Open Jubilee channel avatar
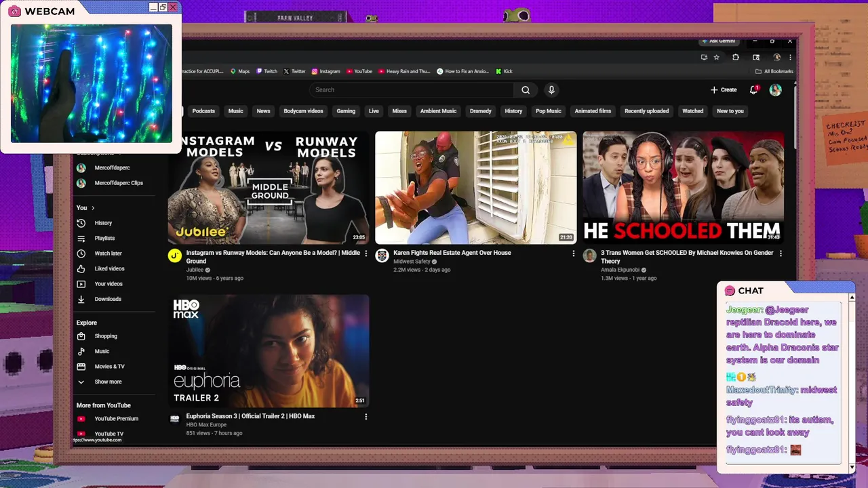Viewport: 868px width, 488px height. tap(175, 256)
